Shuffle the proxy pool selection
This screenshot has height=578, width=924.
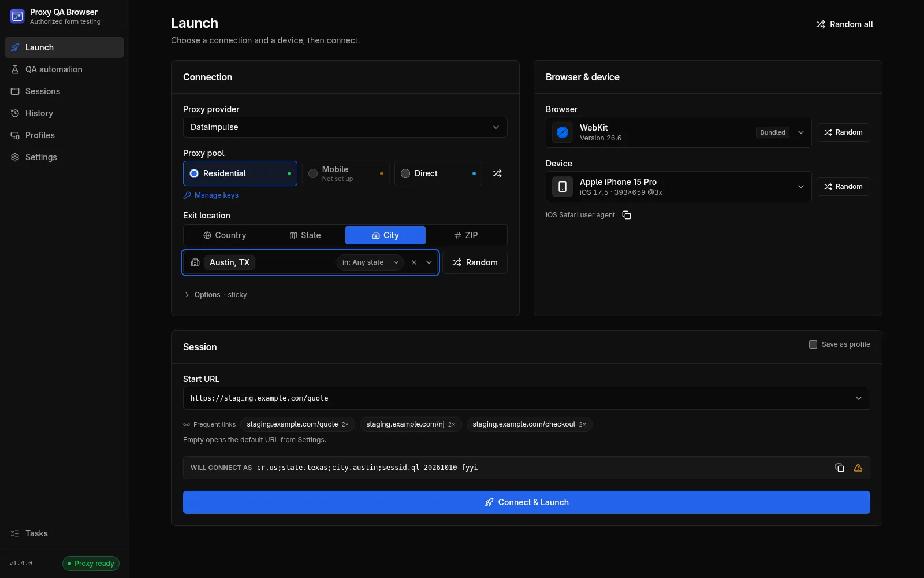497,173
